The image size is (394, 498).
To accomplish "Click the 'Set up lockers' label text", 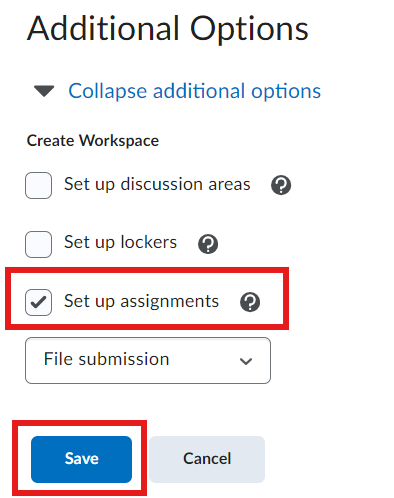I will click(120, 243).
